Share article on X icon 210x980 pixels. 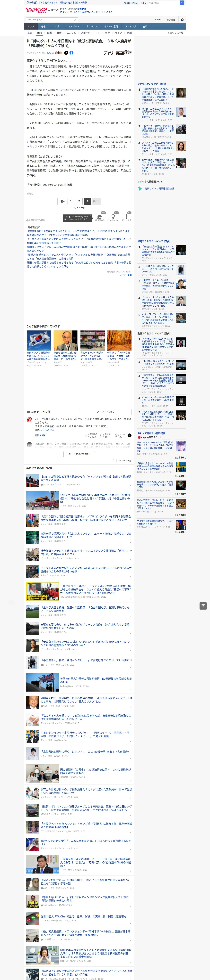tap(66, 53)
